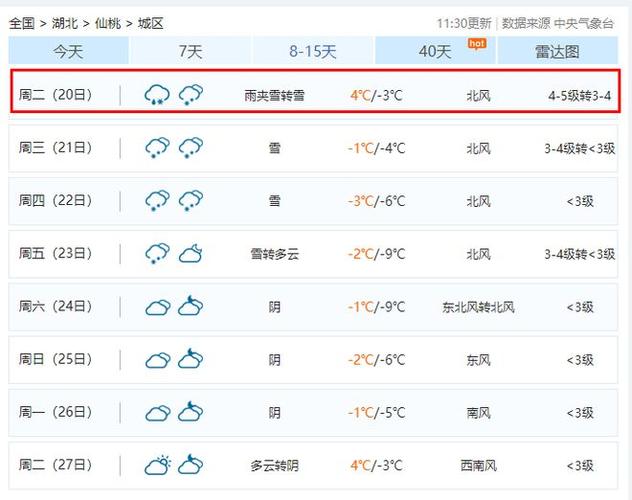Click daytime snow icon for 周五 (23日)

(x=157, y=253)
